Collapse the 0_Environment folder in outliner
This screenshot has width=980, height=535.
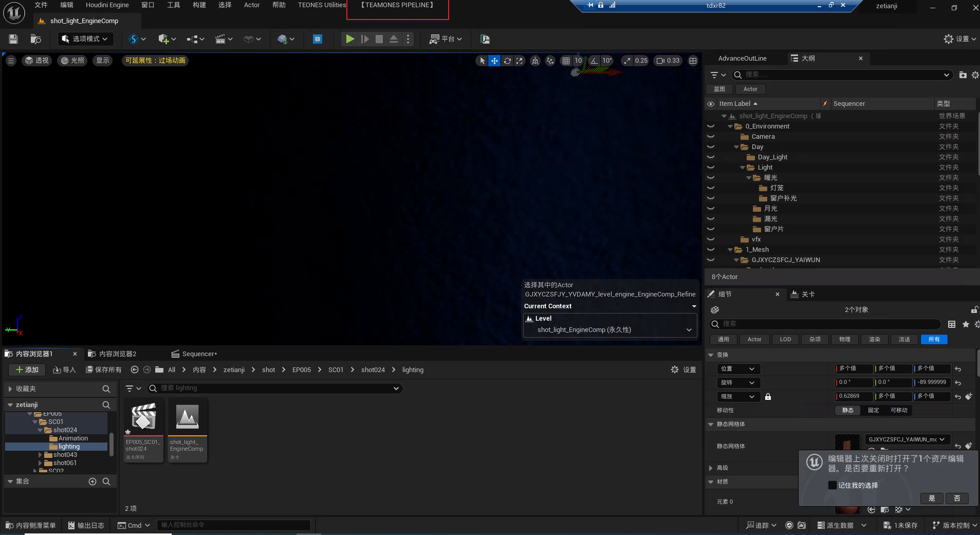point(730,126)
